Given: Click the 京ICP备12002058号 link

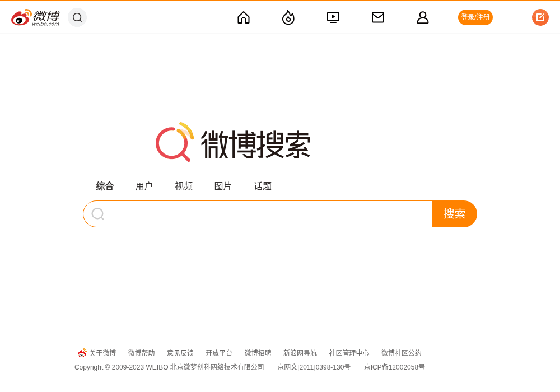Looking at the screenshot, I should [x=394, y=367].
